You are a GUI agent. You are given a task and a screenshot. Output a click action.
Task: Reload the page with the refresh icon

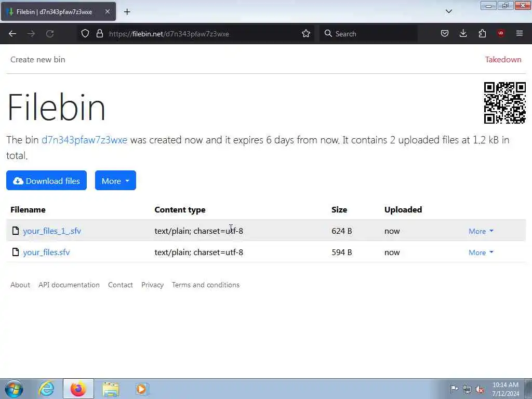tap(50, 34)
